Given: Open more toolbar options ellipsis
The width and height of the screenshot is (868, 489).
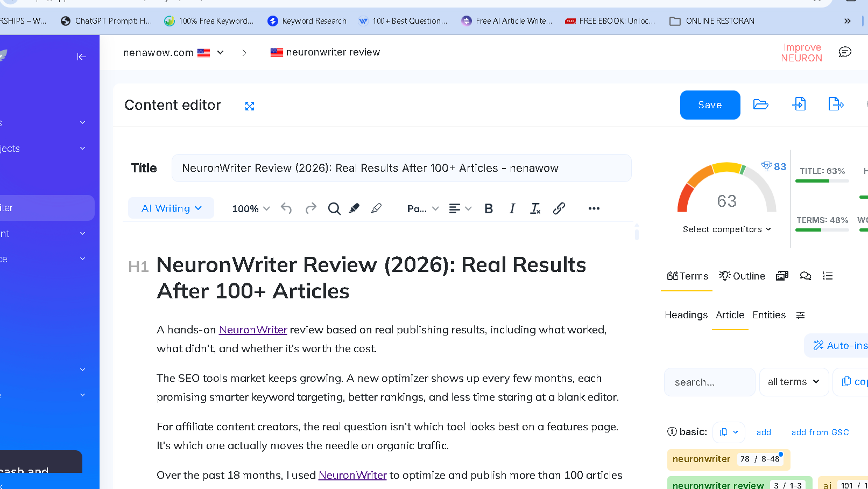Looking at the screenshot, I should (594, 208).
